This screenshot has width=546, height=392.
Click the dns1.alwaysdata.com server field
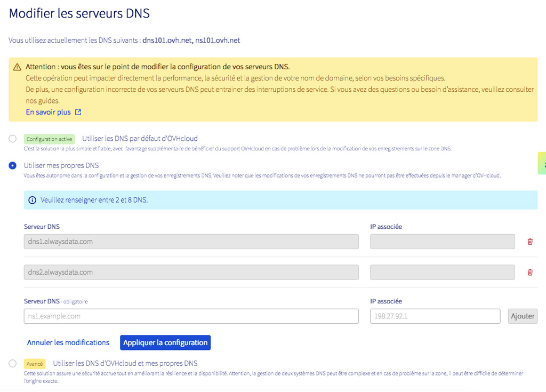click(x=191, y=242)
